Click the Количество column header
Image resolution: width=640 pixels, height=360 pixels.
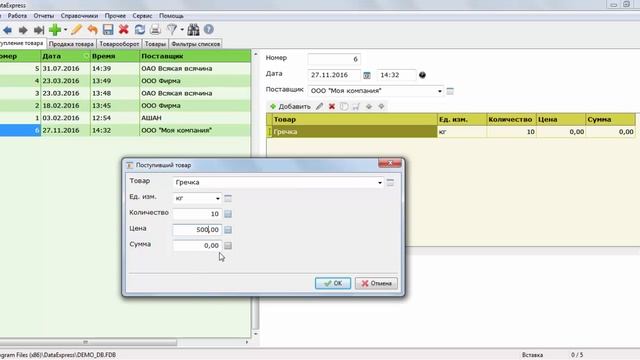[x=511, y=120]
